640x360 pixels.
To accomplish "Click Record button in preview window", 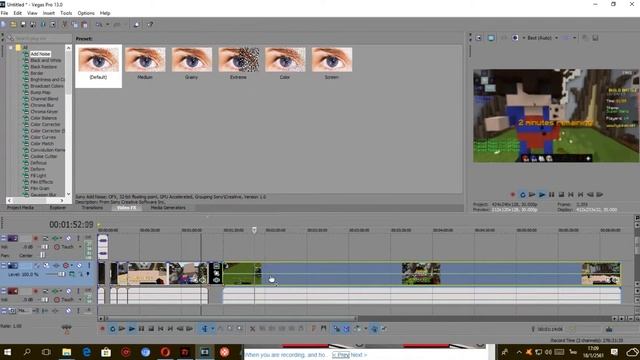I will (x=513, y=195).
